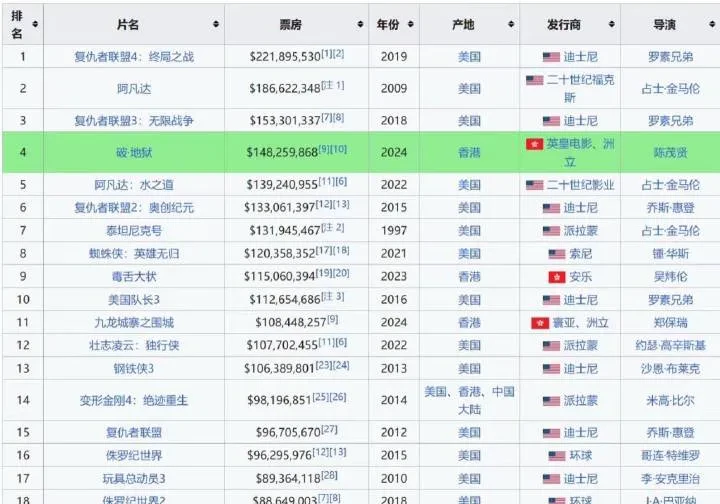Viewport: 720px width, 504px height.
Task: Open the 毒舌大状 film link
Action: [134, 276]
